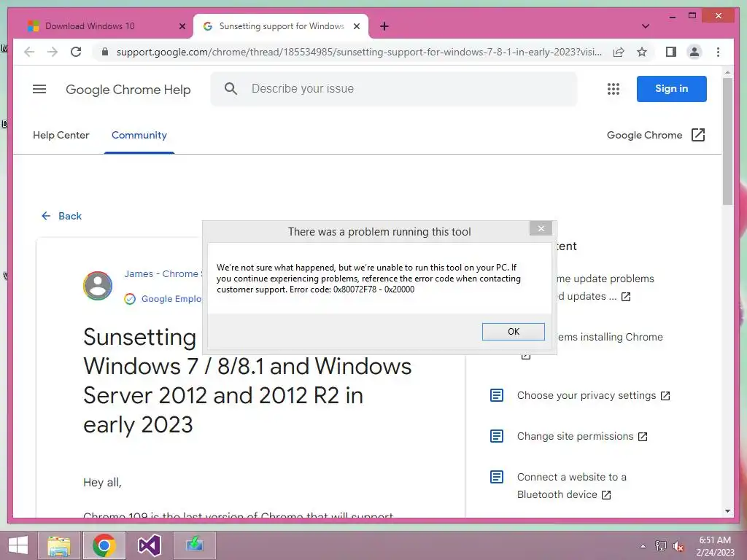The width and height of the screenshot is (747, 560).
Task: Open the Community tab
Action: tap(139, 135)
